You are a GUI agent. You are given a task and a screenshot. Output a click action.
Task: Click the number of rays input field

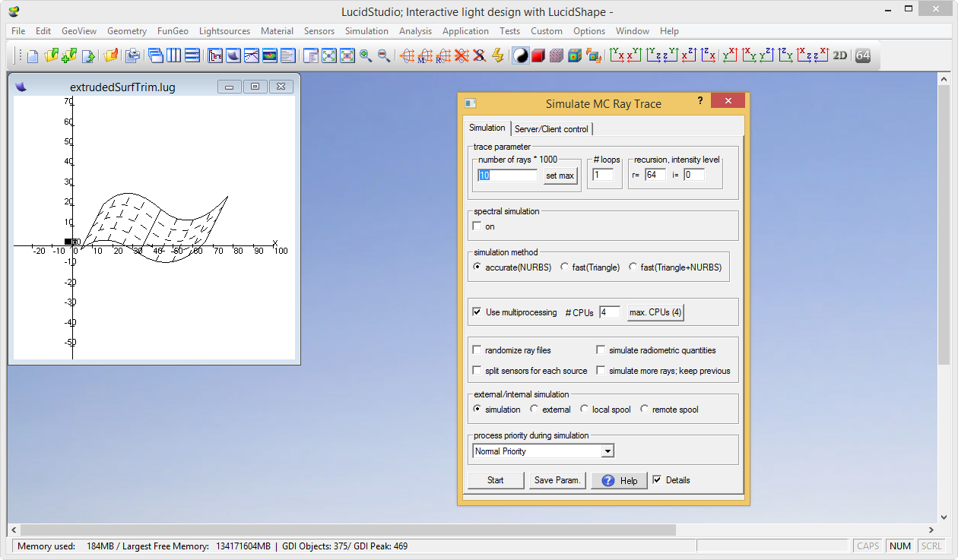(x=507, y=175)
